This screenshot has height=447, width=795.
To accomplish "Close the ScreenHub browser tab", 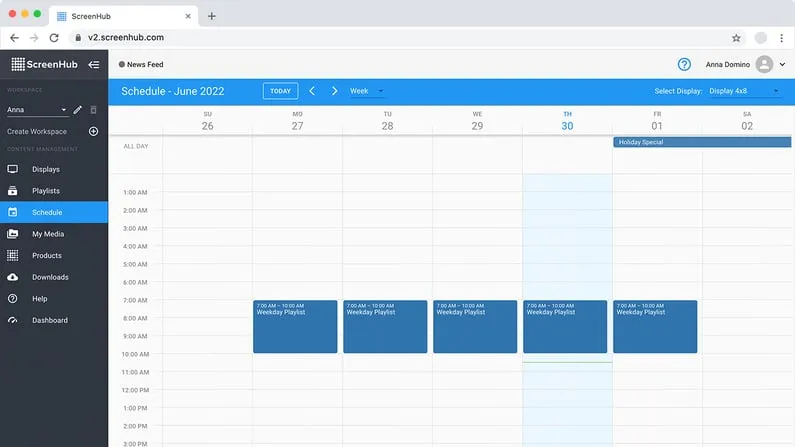I will pyautogui.click(x=188, y=16).
